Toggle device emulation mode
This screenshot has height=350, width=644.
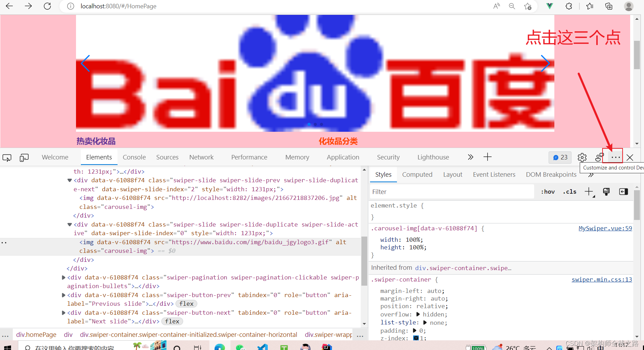tap(24, 158)
